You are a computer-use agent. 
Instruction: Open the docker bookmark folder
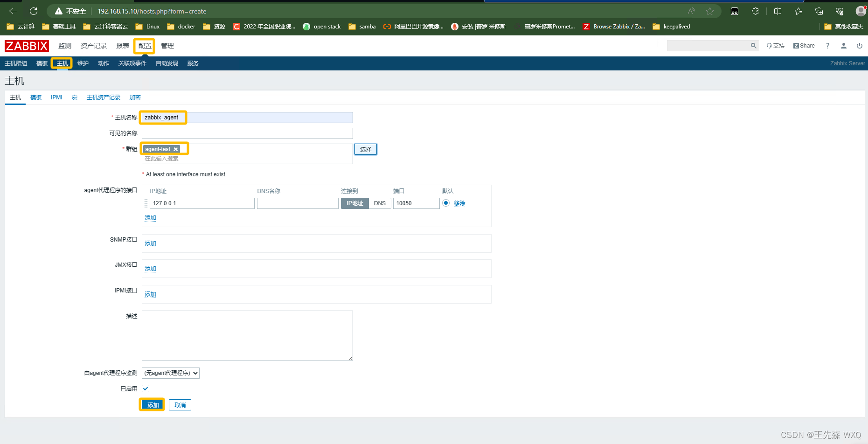pyautogui.click(x=181, y=27)
